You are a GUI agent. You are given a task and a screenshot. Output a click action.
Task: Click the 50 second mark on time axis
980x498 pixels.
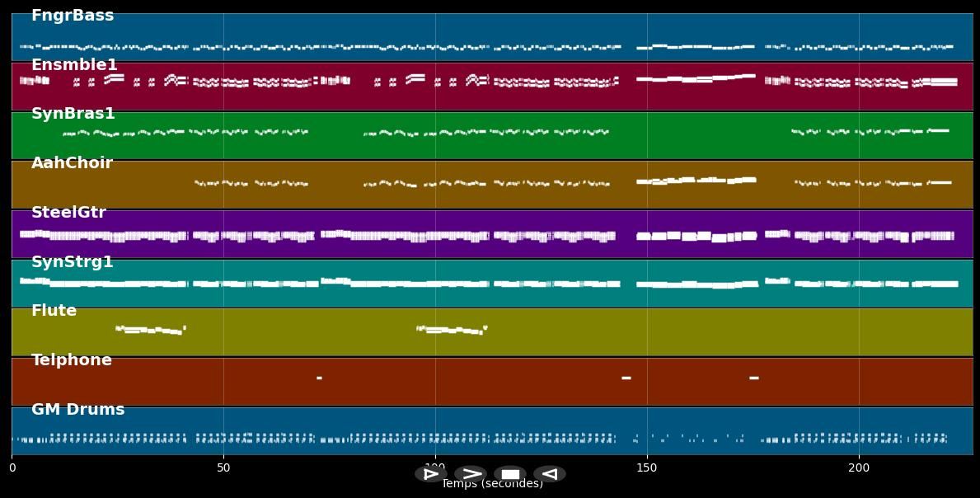(x=223, y=468)
